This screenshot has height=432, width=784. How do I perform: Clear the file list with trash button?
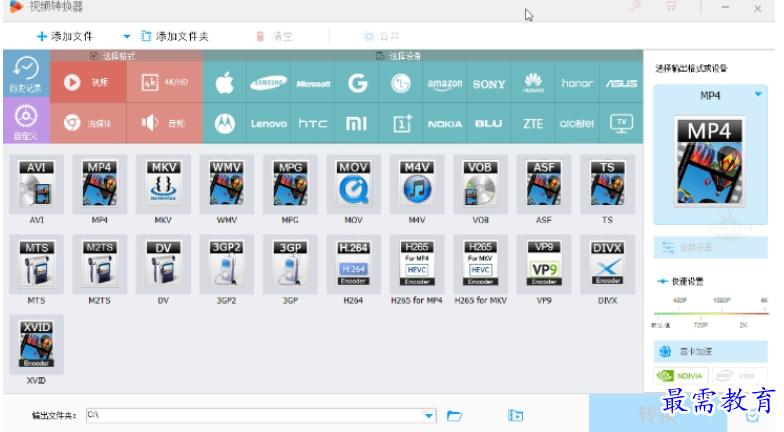coord(274,36)
